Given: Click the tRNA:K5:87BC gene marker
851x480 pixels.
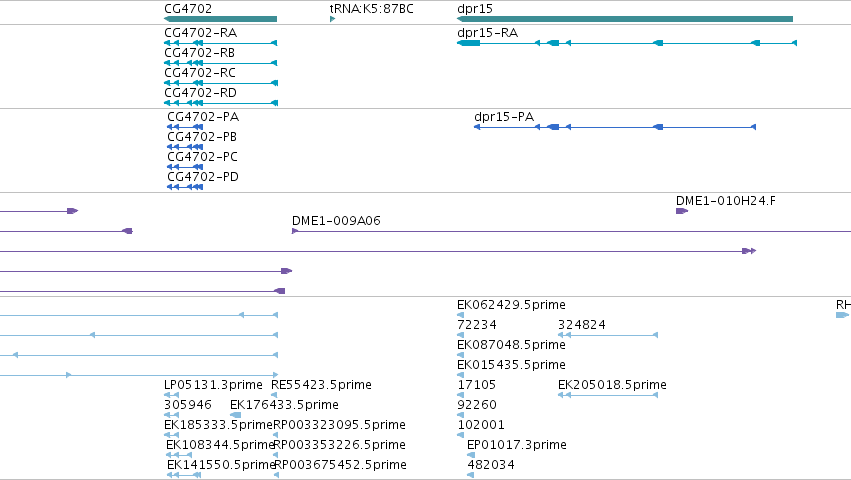Looking at the screenshot, I should (x=333, y=19).
